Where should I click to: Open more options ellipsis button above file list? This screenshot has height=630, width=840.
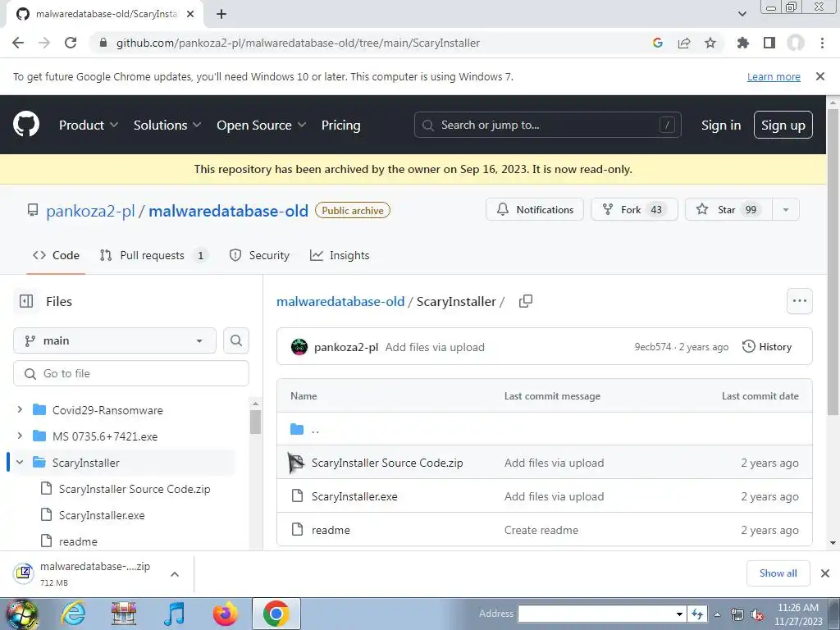click(x=799, y=301)
